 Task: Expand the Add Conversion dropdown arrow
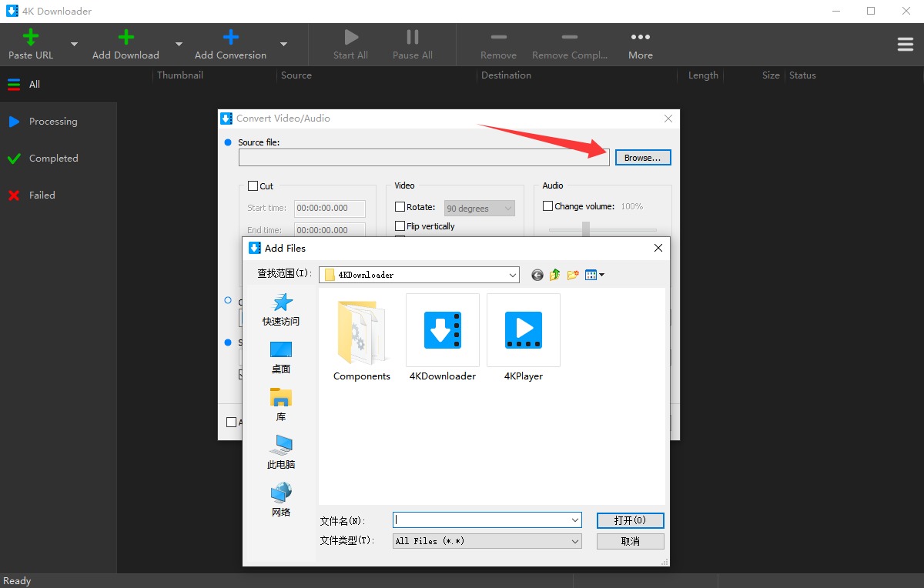(x=283, y=44)
